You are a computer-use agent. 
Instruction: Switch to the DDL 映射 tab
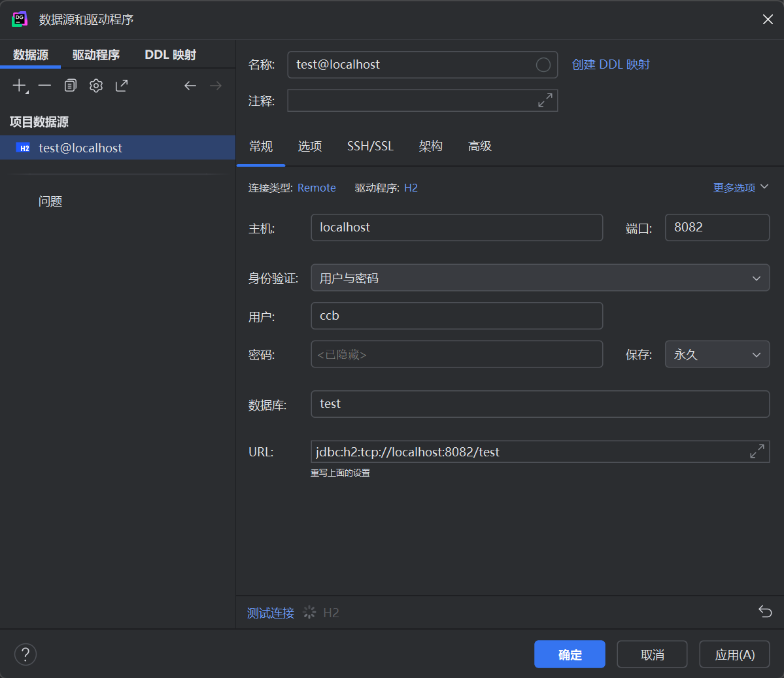point(170,54)
